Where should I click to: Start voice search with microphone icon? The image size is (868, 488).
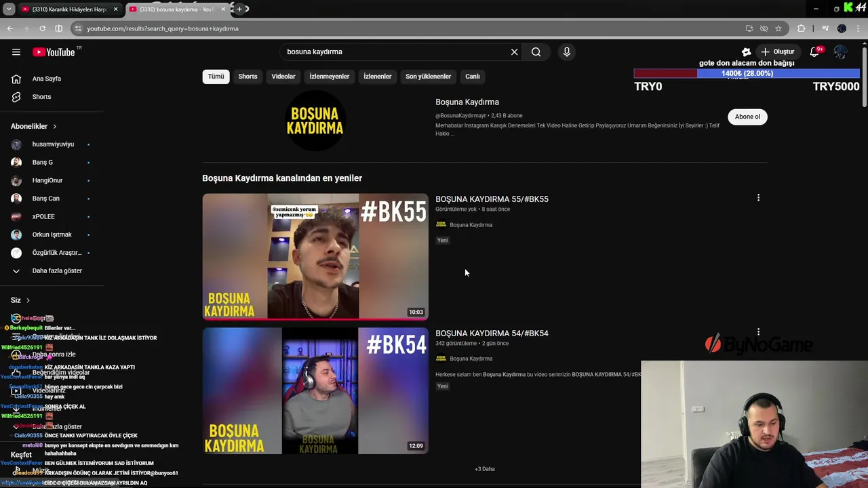[566, 52]
